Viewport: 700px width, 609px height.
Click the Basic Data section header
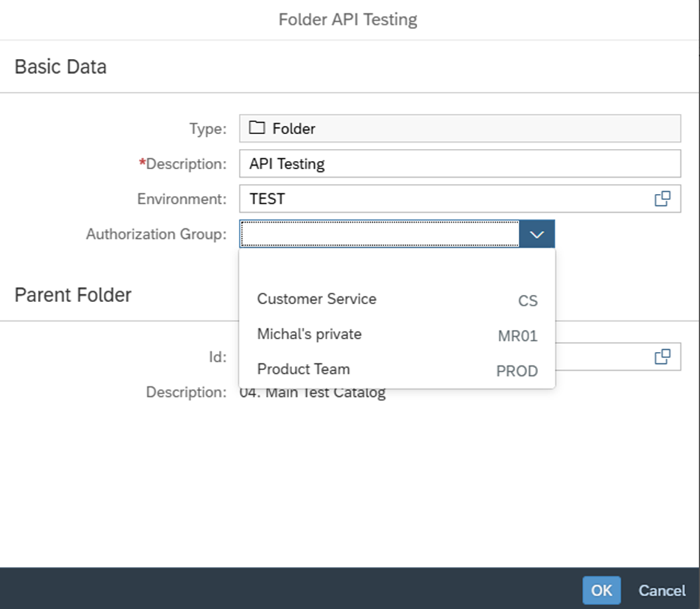60,67
